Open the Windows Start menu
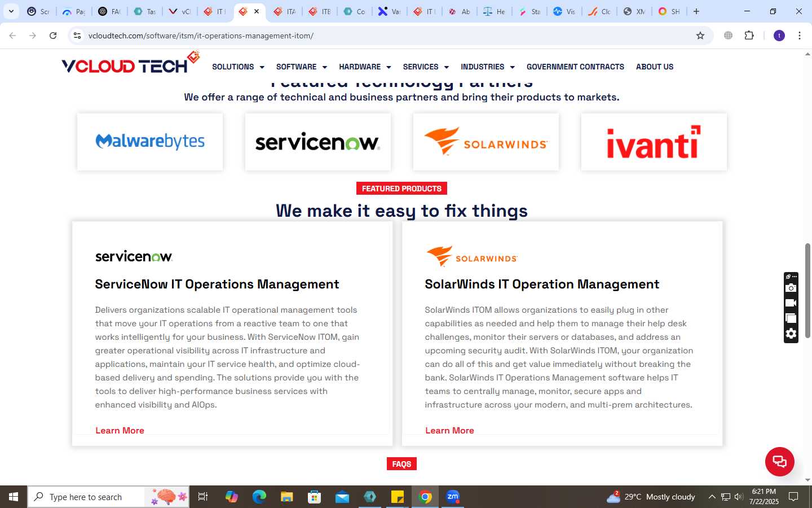 [x=14, y=497]
